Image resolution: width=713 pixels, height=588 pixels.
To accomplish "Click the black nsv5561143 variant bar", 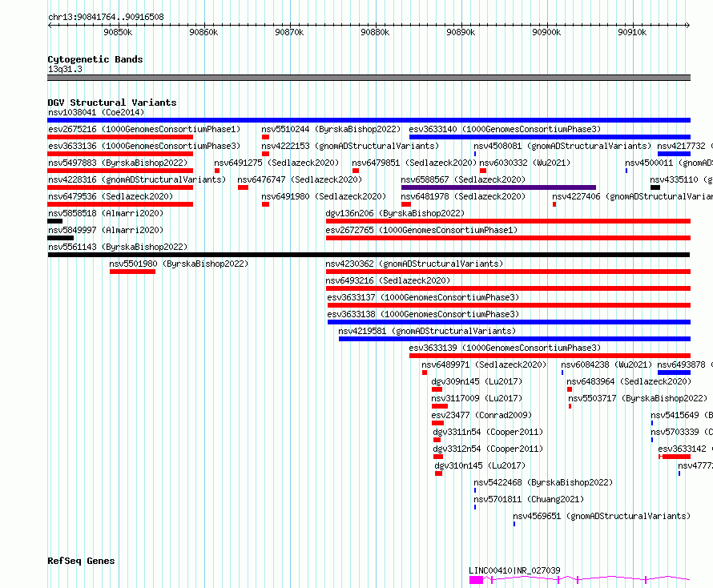I will pos(369,255).
